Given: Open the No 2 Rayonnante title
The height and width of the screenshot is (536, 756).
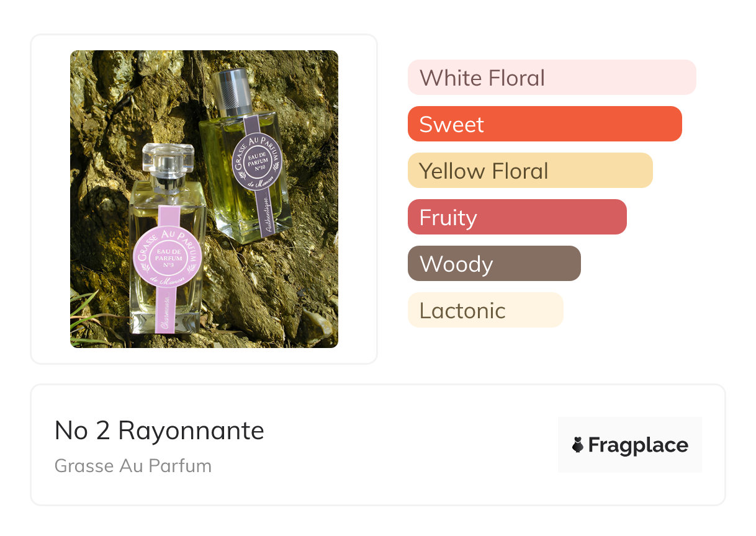Looking at the screenshot, I should [x=159, y=431].
